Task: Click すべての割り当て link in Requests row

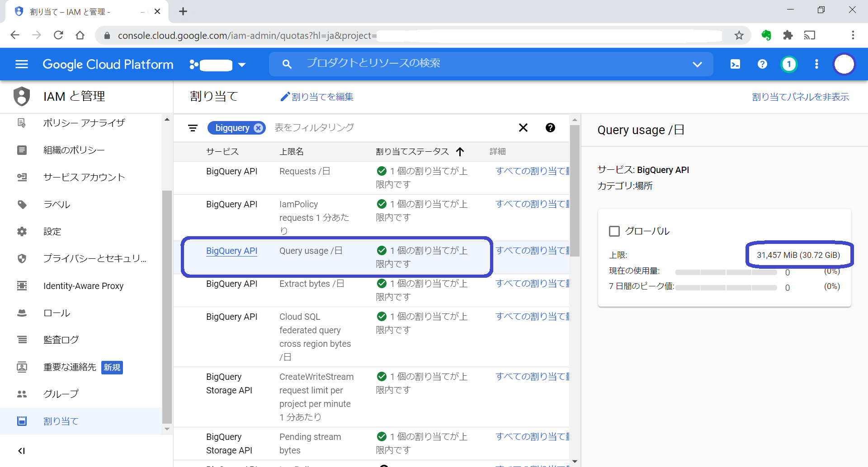Action: (532, 171)
